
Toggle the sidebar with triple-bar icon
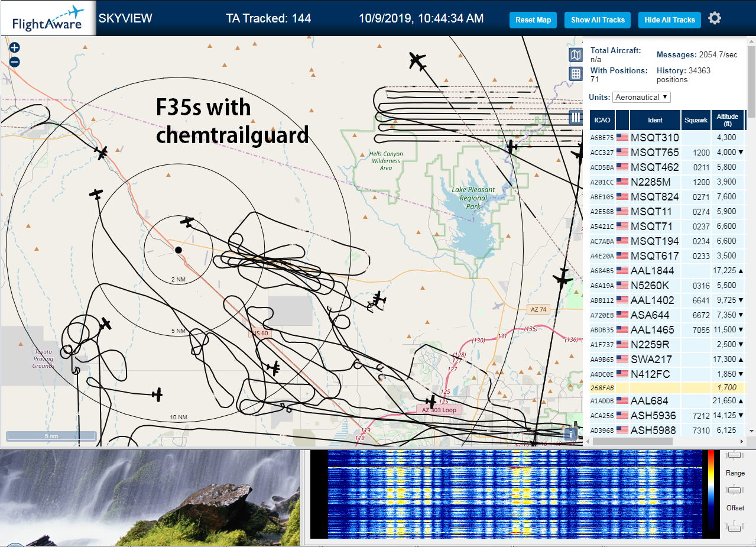(x=576, y=118)
